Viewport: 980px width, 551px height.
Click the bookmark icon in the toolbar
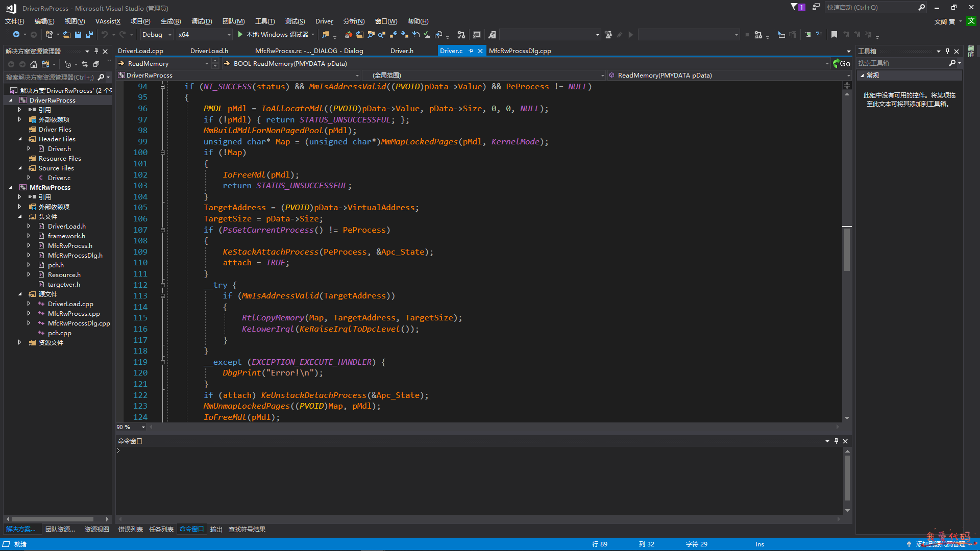pos(834,35)
